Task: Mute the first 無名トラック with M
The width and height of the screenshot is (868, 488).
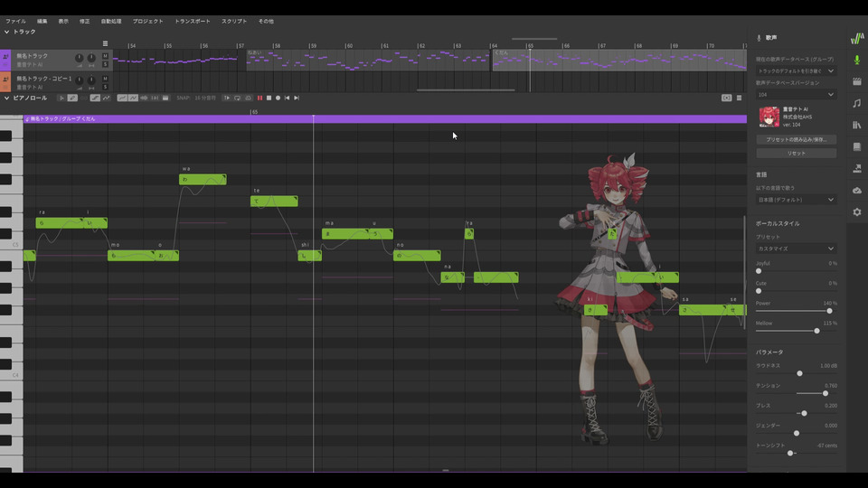Action: point(105,56)
